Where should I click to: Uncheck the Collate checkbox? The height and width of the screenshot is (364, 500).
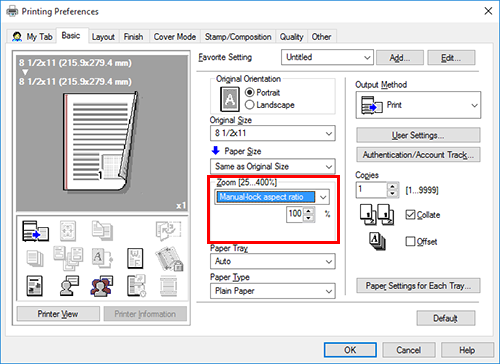pos(410,215)
